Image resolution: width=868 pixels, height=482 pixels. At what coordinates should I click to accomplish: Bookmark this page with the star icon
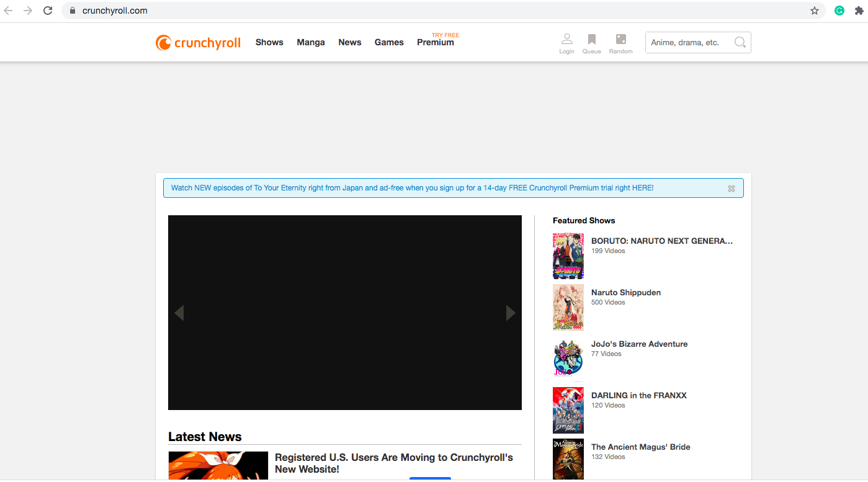pyautogui.click(x=815, y=11)
